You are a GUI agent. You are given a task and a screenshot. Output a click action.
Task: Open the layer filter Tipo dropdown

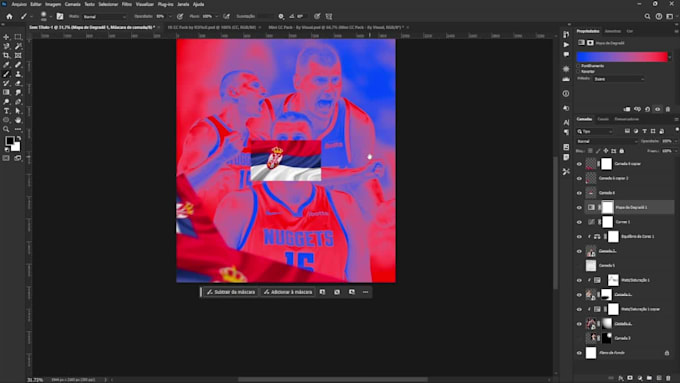click(595, 131)
